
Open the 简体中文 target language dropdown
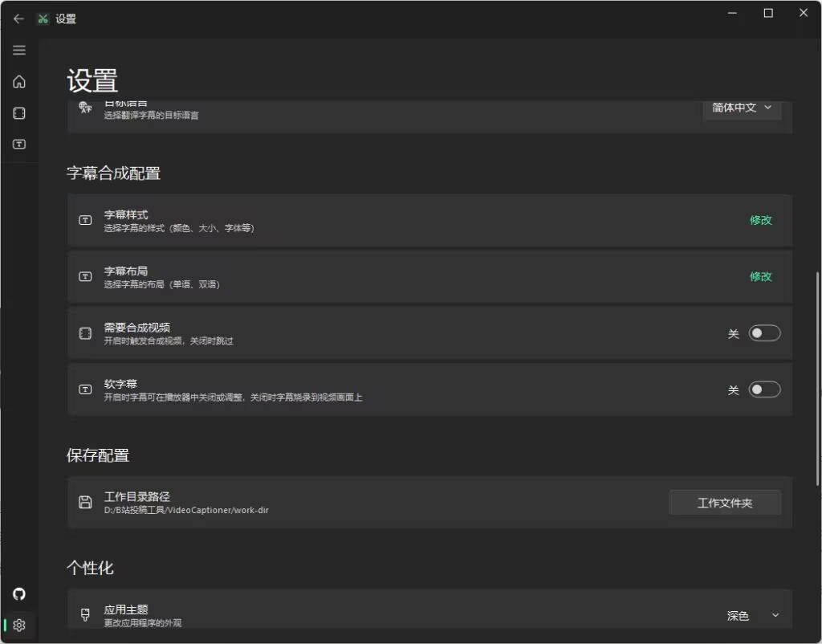[x=742, y=108]
